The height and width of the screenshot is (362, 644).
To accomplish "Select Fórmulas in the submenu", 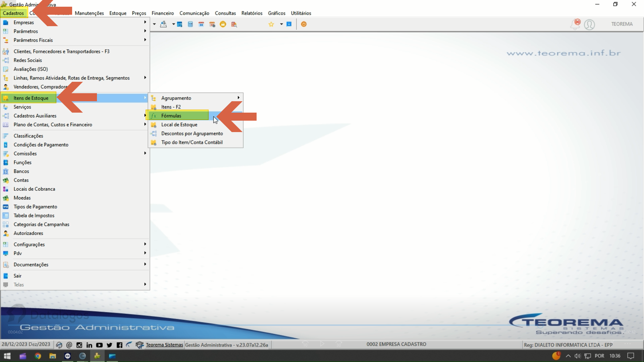I will [x=196, y=116].
